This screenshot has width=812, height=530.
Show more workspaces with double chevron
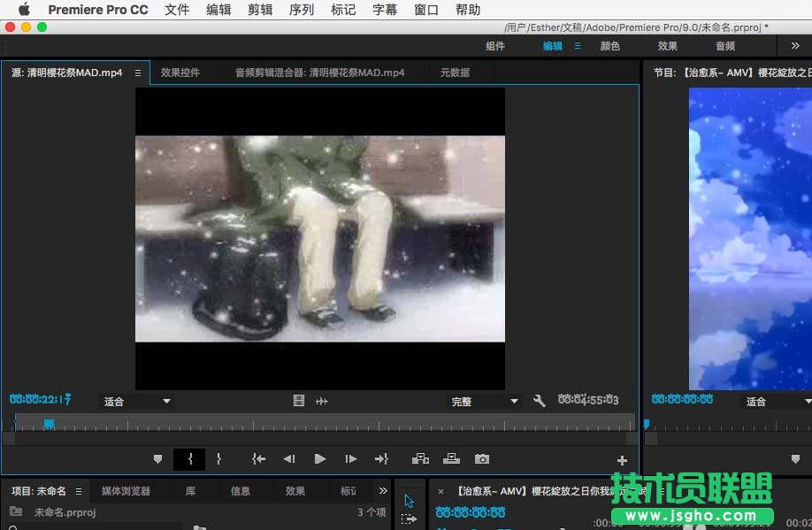795,46
